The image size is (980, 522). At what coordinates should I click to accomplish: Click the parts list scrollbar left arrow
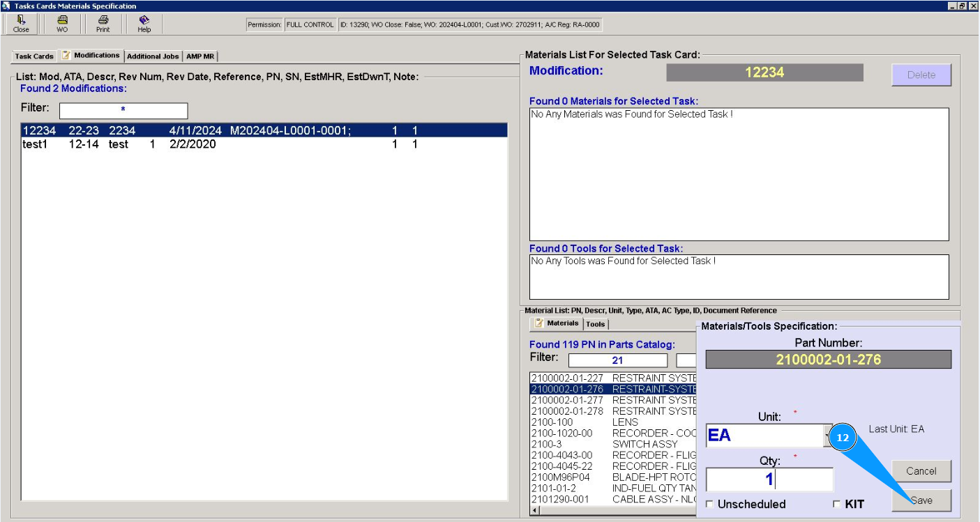point(534,511)
